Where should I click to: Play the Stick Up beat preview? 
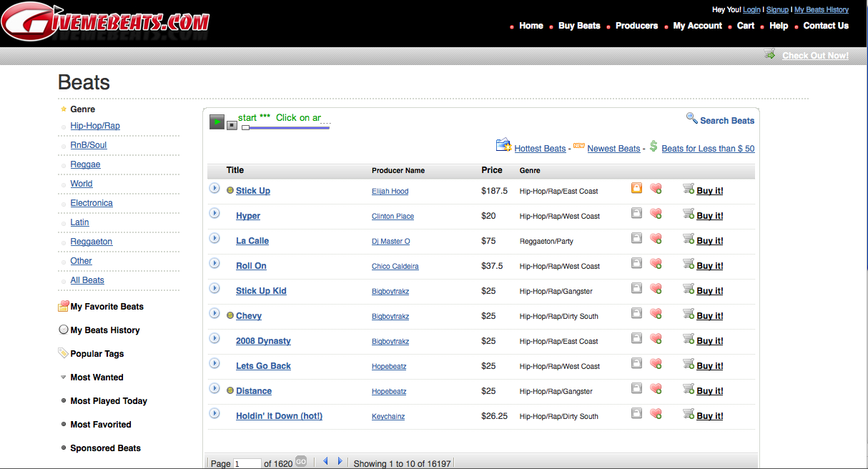pos(214,188)
